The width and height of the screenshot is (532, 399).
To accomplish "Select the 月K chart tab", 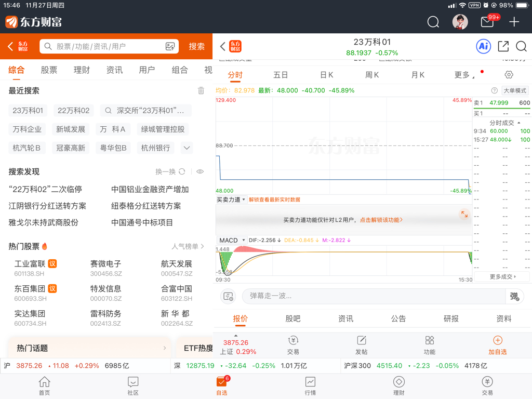I will (x=418, y=75).
